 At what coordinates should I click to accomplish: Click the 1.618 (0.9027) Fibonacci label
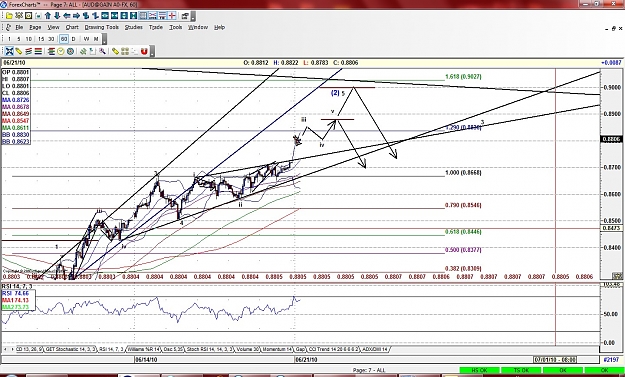click(463, 77)
